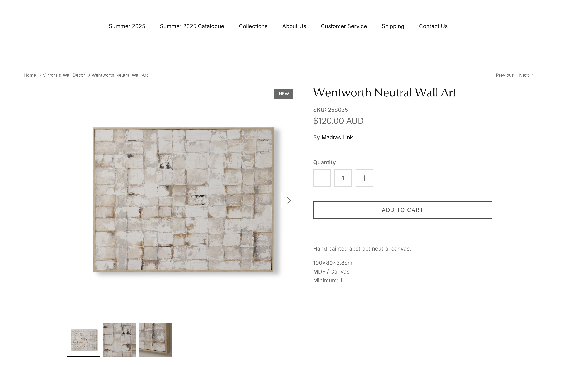Open the Customer Service menu
Image resolution: width=588 pixels, height=365 pixels.
(x=344, y=26)
